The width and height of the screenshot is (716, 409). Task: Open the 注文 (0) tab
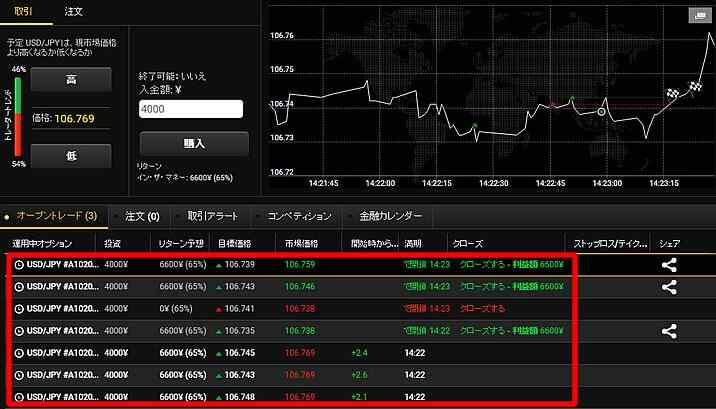pos(142,216)
